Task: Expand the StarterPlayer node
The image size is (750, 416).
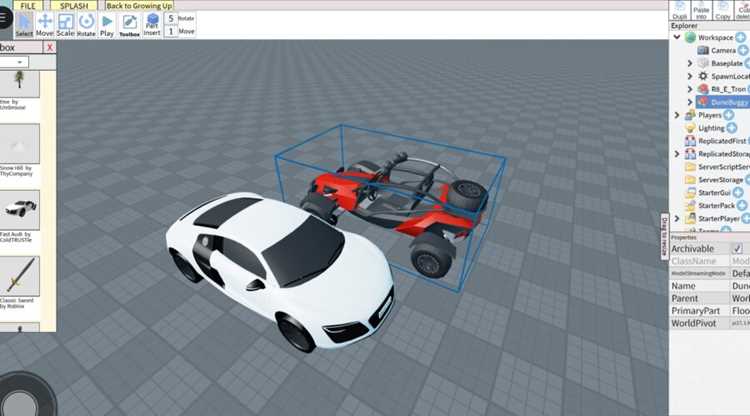Action: pyautogui.click(x=677, y=219)
